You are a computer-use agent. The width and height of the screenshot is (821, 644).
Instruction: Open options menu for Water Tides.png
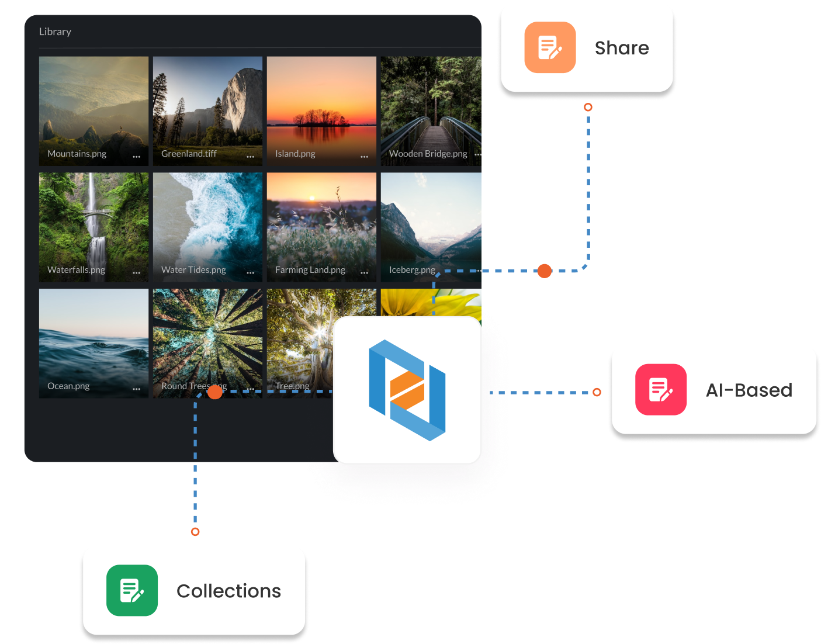click(250, 273)
